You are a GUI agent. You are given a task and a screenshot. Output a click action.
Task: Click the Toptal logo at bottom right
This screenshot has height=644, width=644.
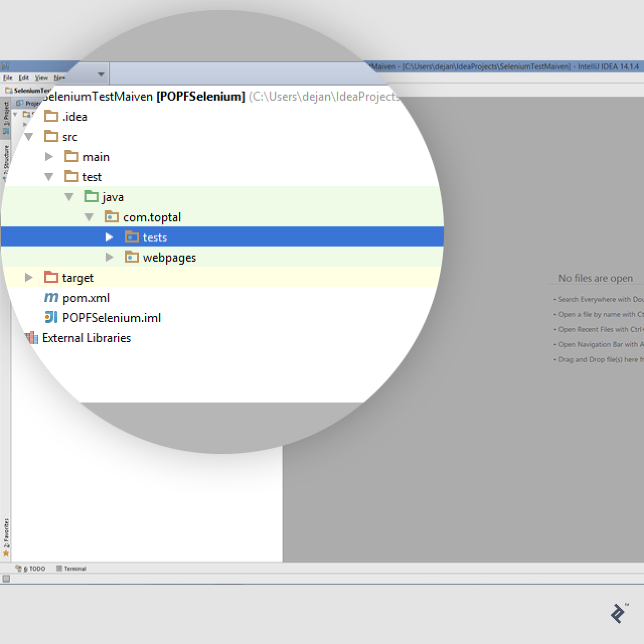(x=618, y=613)
